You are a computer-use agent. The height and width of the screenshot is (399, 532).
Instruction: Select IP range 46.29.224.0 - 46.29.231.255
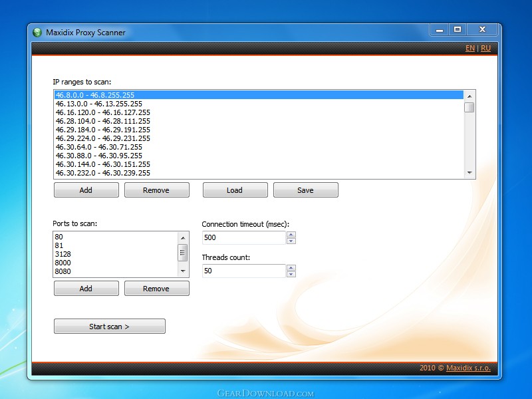(259, 138)
